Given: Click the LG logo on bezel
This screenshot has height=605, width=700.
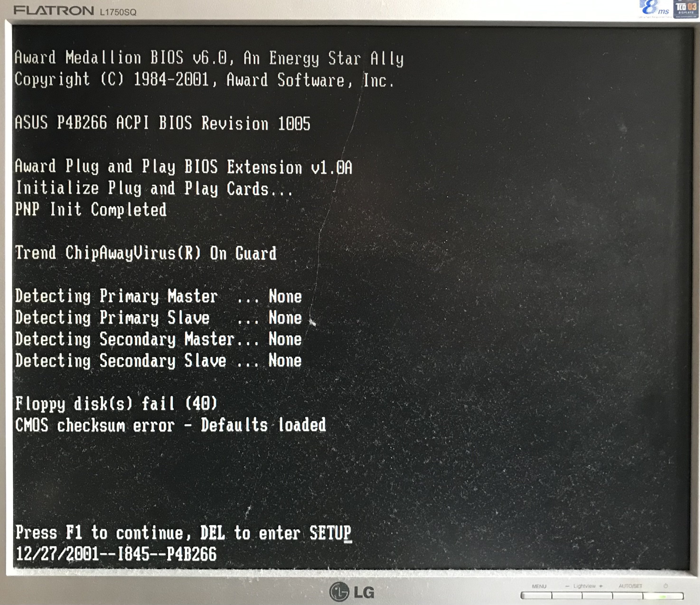Looking at the screenshot, I should [352, 592].
